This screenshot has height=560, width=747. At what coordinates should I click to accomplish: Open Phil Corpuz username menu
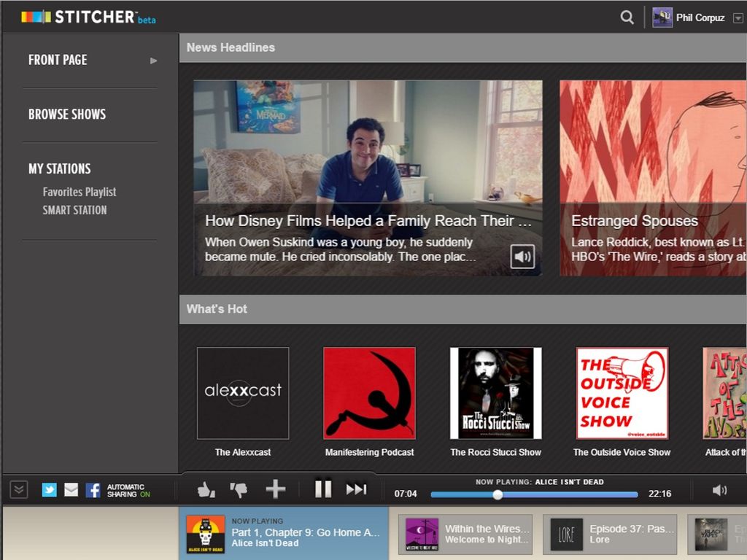[x=700, y=18]
